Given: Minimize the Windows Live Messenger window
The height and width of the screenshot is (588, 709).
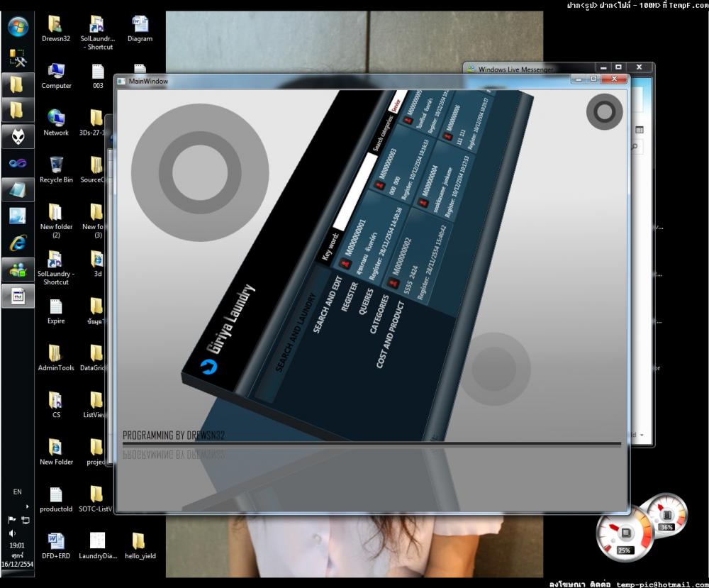Looking at the screenshot, I should 603,67.
